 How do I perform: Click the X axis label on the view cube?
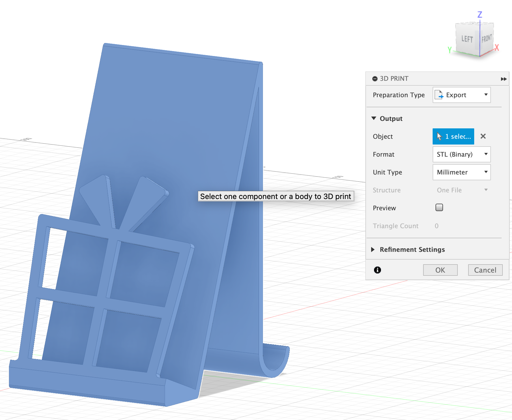point(497,48)
